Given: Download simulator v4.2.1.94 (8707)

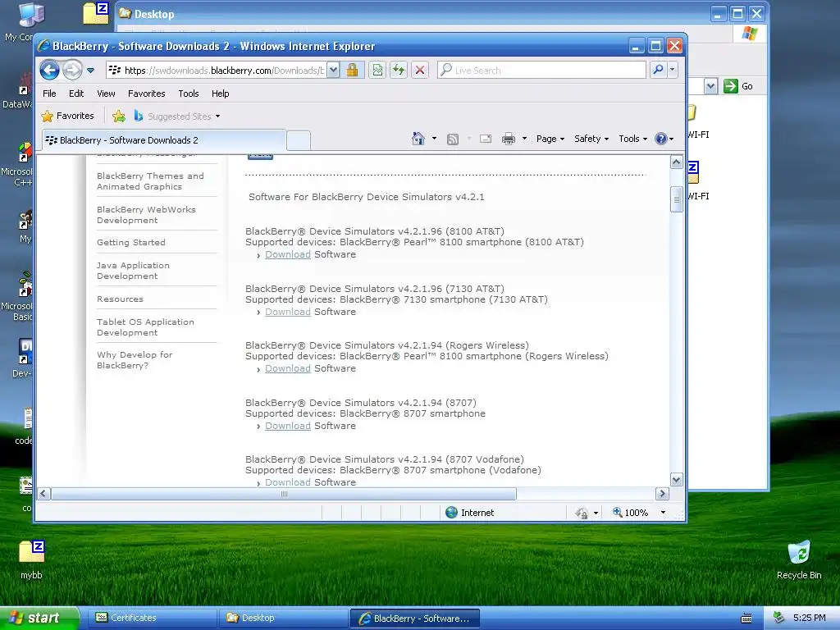Looking at the screenshot, I should 288,426.
